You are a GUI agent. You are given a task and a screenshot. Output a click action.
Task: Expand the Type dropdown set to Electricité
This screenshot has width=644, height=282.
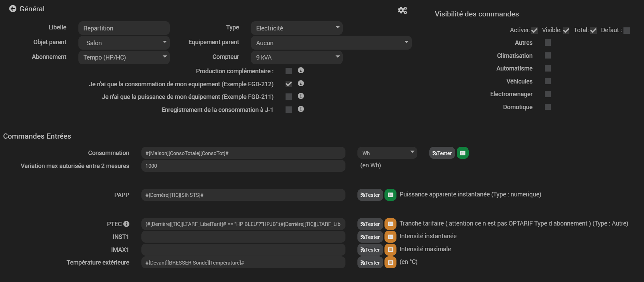point(296,28)
